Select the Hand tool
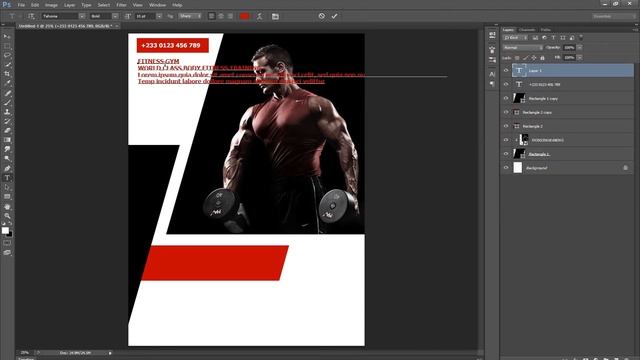This screenshot has width=640, height=360. [x=7, y=207]
